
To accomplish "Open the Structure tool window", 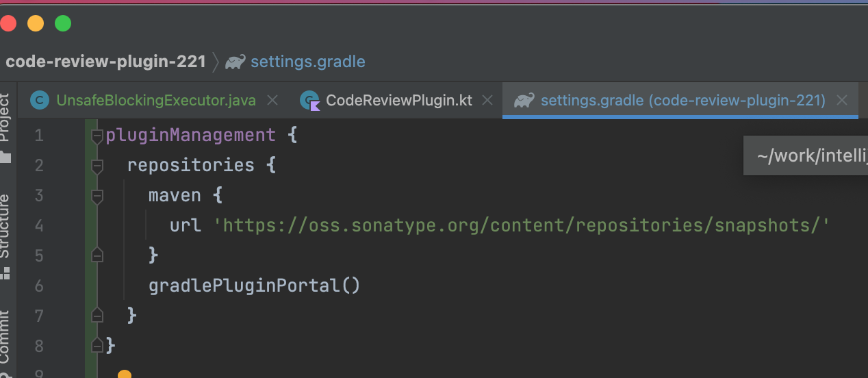I will 5,227.
